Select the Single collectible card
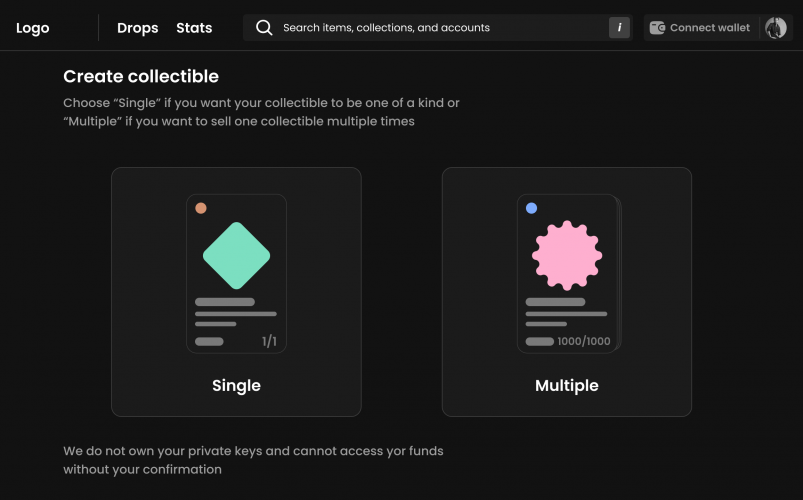The height and width of the screenshot is (500, 803). [x=236, y=292]
